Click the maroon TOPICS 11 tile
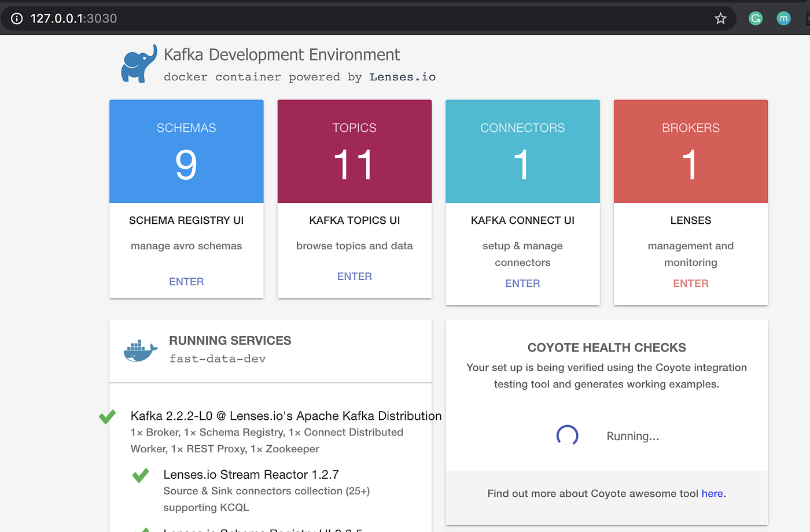This screenshot has width=810, height=532. (355, 152)
